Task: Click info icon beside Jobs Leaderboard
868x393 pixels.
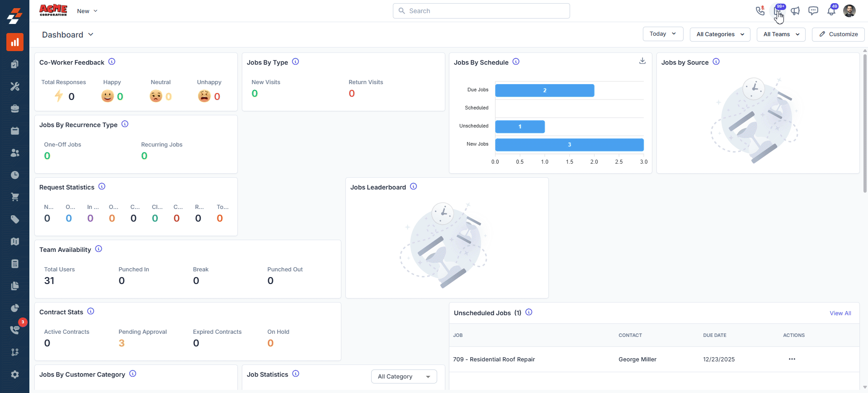Action: 414,186
